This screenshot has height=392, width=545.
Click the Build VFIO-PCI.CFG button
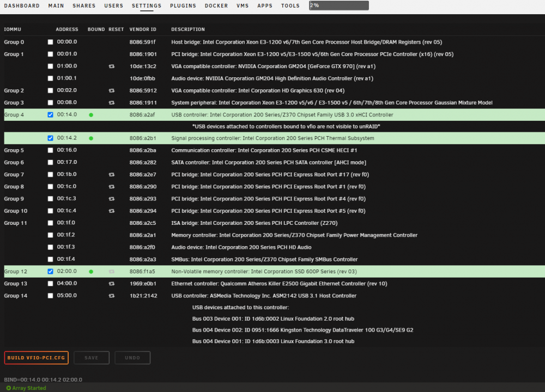[x=36, y=358]
